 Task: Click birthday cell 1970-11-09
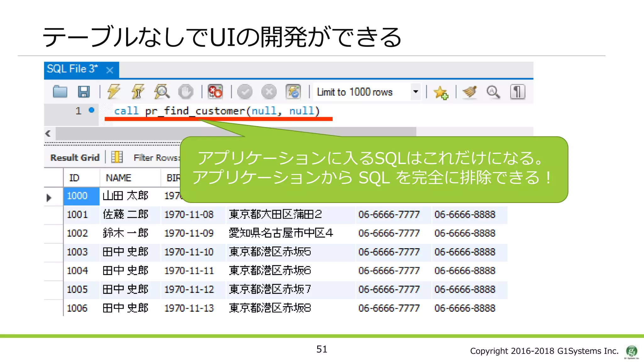click(193, 233)
